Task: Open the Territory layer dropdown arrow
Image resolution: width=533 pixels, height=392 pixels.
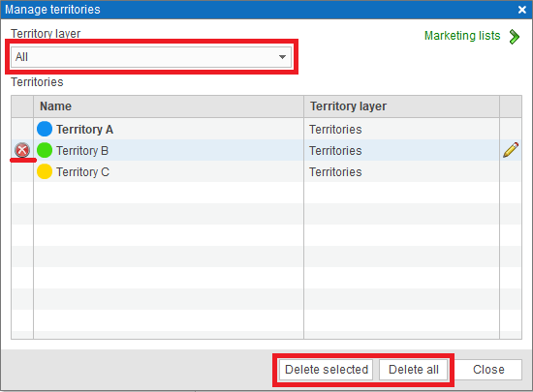Action: pos(282,57)
